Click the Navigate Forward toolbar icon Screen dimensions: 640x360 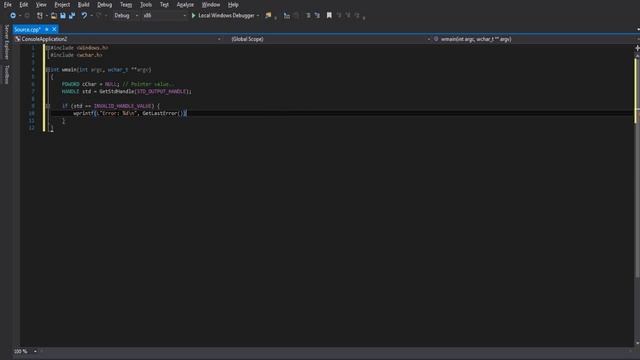pyautogui.click(x=27, y=16)
